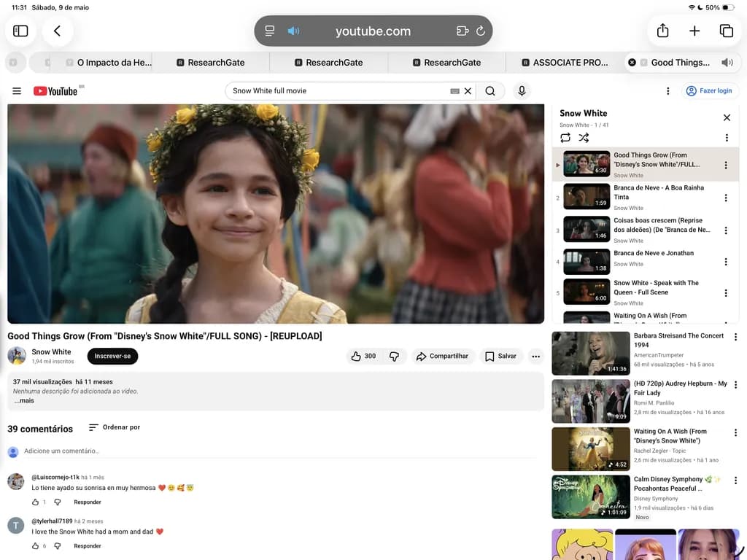
Task: Open Snow White channel avatar
Action: point(17,356)
